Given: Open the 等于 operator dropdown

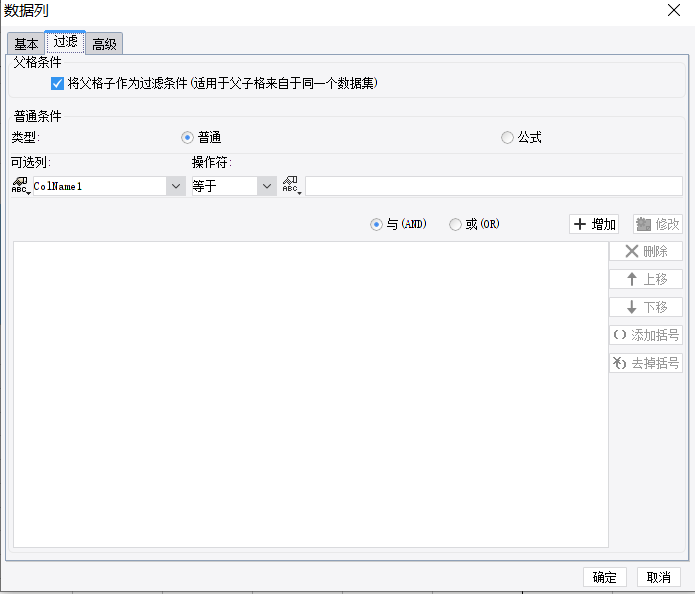Looking at the screenshot, I should (267, 186).
